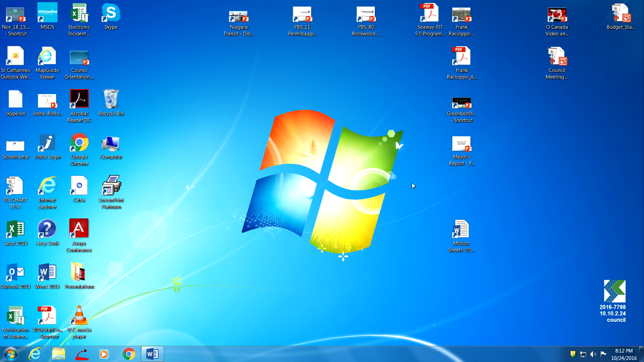
Task: Launch Skype from desktop
Action: pos(111,17)
